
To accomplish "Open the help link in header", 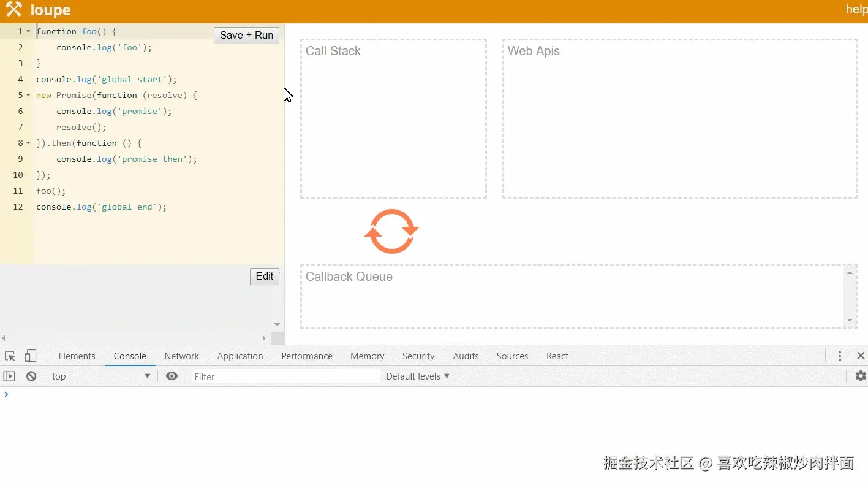I will click(x=857, y=9).
